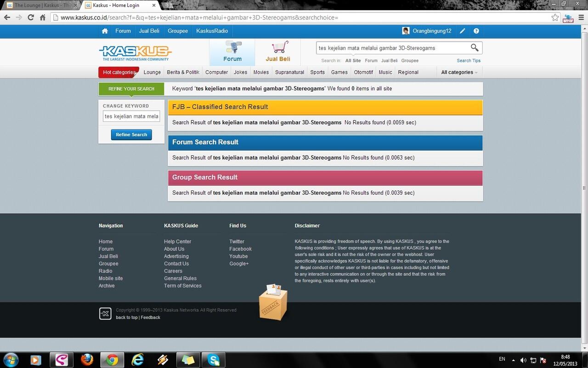Screen dimensions: 588x368
Task: Open Twitter link under Find Us
Action: tap(237, 241)
